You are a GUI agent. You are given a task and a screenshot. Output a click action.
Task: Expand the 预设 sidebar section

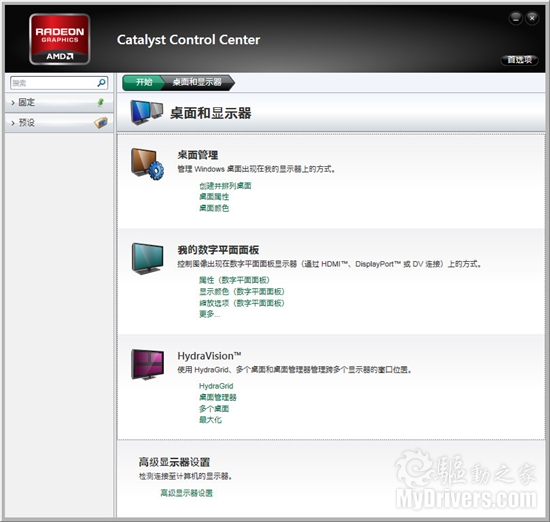pos(59,123)
